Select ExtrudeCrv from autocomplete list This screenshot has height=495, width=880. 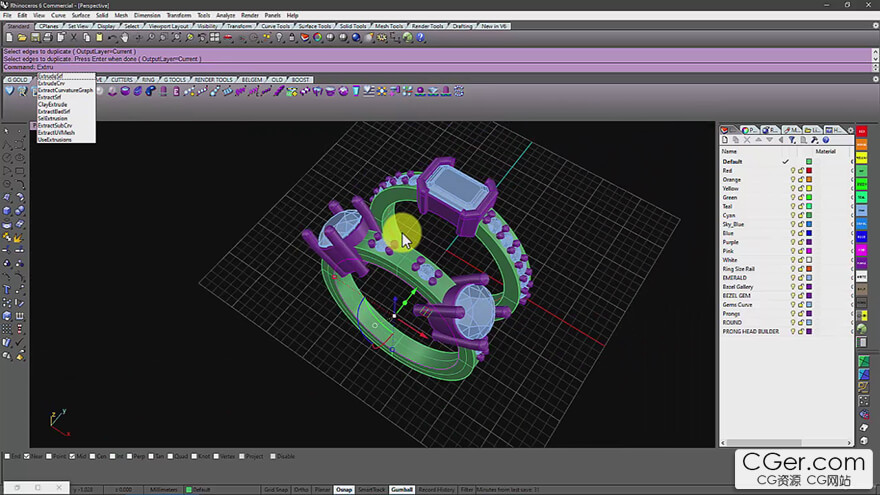(x=51, y=83)
